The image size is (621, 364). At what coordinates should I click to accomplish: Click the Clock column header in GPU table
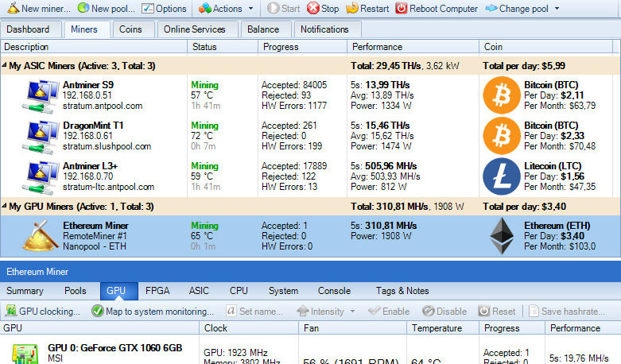click(249, 328)
